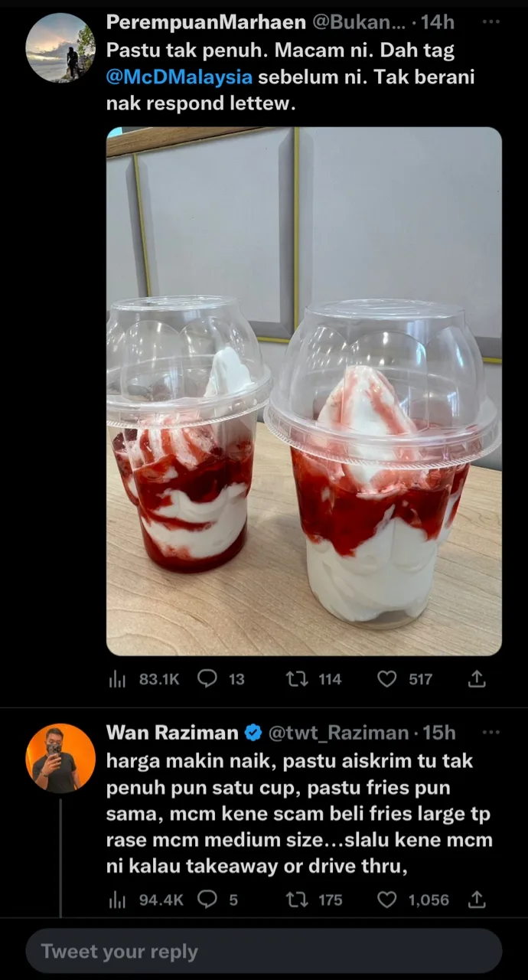View analytics for the 83.1K views tweet
The width and height of the screenshot is (528, 980).
[117, 679]
